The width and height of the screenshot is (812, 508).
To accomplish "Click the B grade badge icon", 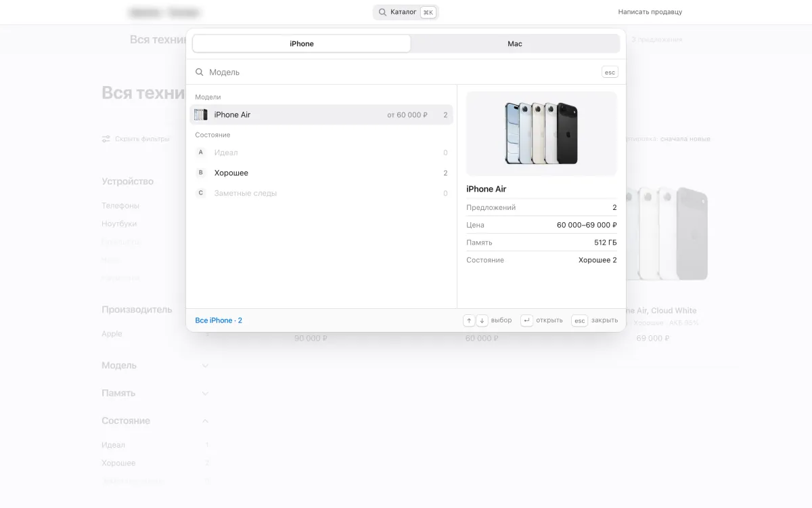I will pos(201,173).
